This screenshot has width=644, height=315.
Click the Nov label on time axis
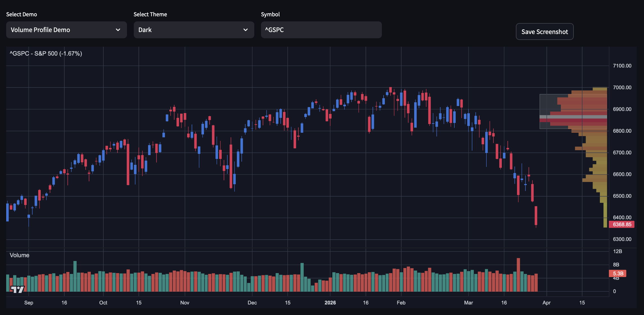(185, 303)
